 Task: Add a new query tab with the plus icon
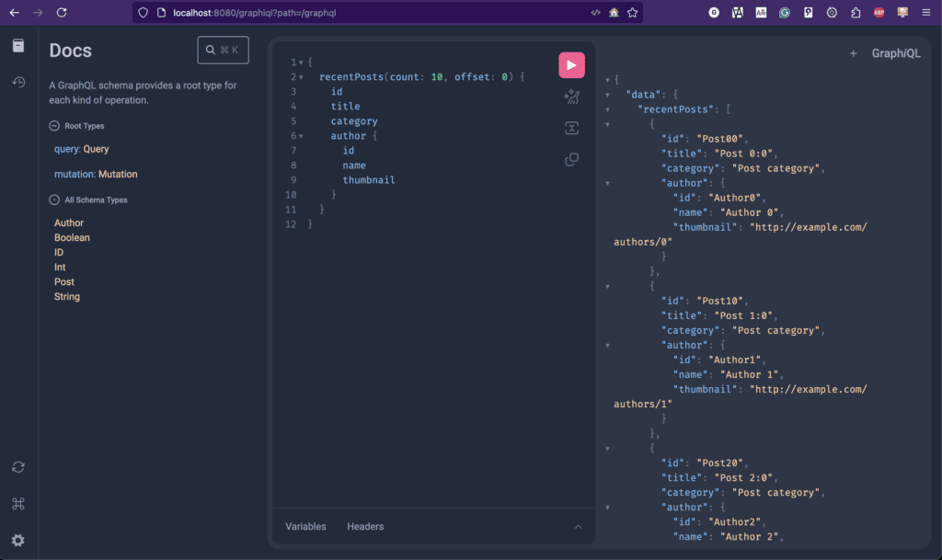[x=853, y=53]
